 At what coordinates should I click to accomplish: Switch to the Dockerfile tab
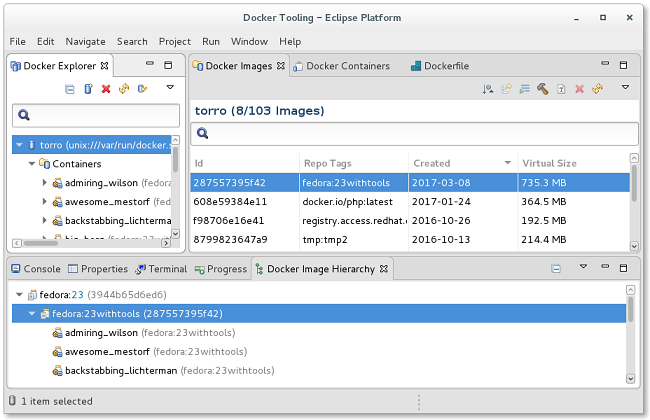click(440, 66)
